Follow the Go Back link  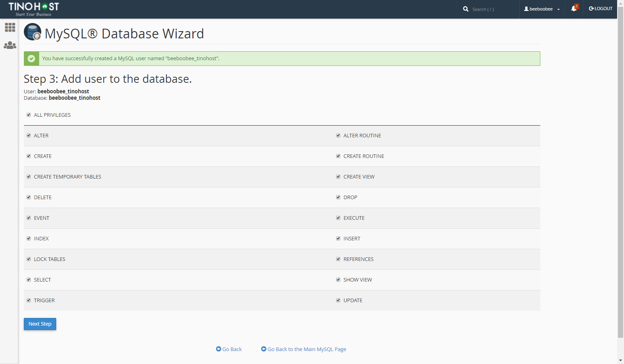coord(229,349)
